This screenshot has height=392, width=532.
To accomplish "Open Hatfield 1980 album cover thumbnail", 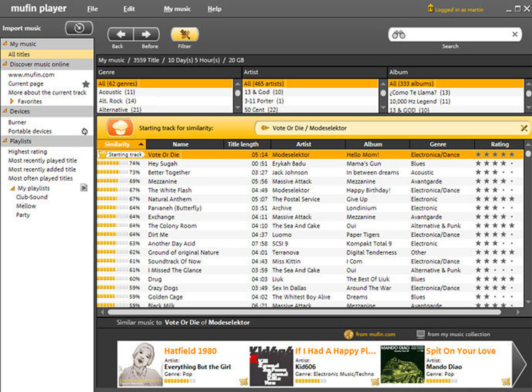I will tap(140, 364).
